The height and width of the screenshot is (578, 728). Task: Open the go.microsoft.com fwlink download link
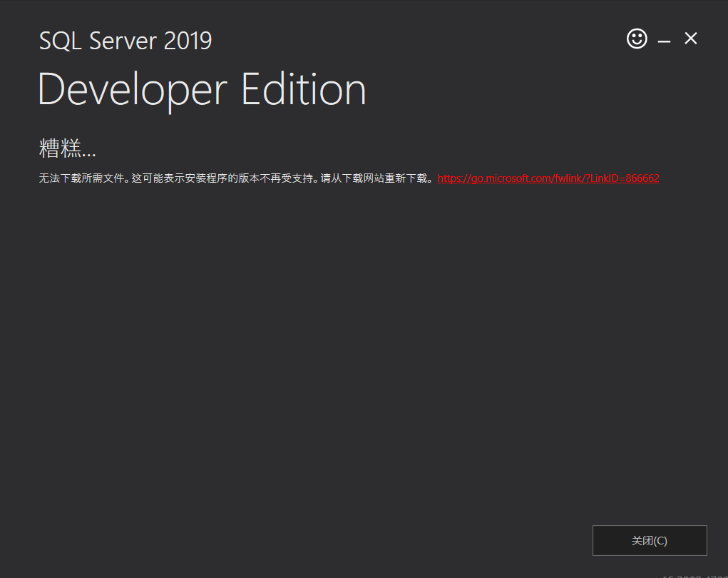548,178
